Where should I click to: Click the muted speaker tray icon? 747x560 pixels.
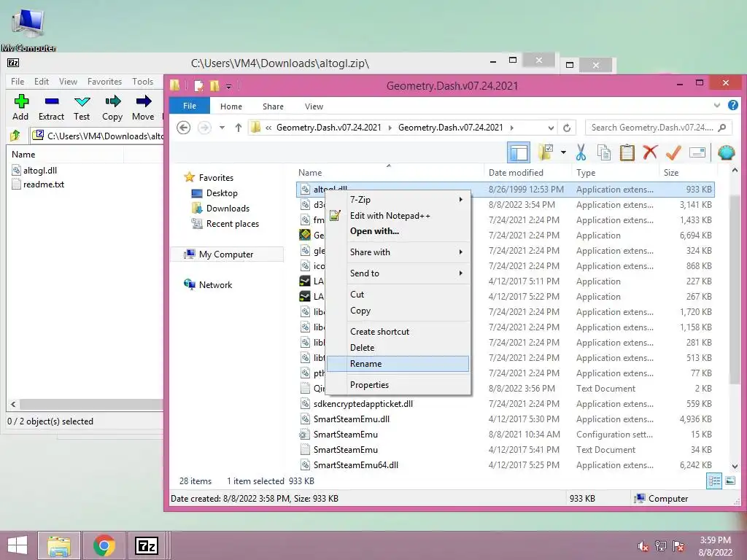pos(643,546)
